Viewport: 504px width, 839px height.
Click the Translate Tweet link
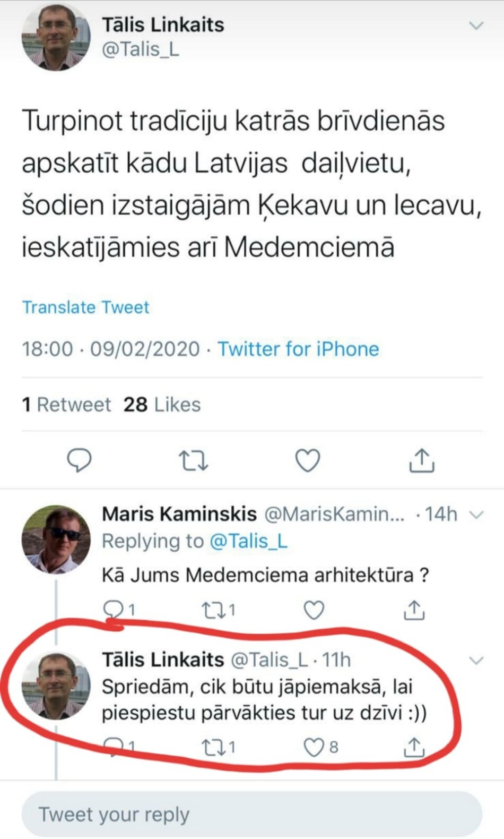click(x=85, y=307)
